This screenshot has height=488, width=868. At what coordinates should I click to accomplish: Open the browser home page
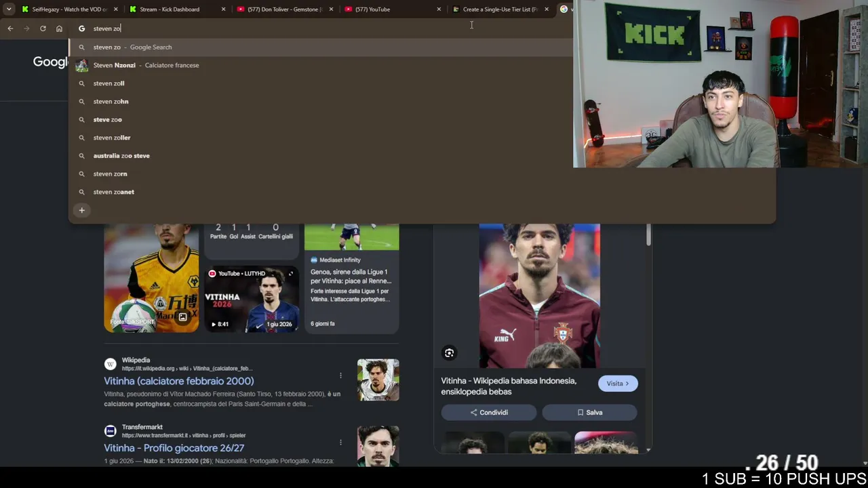tap(59, 28)
